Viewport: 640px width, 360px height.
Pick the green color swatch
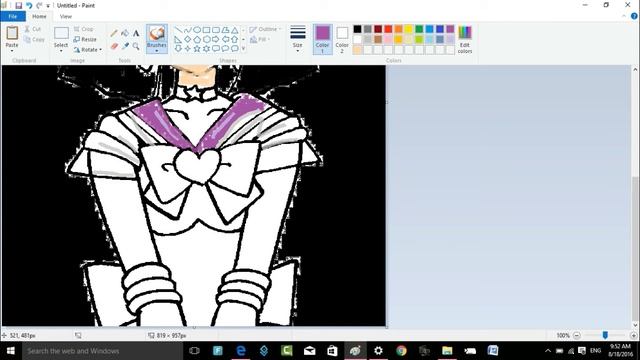419,29
